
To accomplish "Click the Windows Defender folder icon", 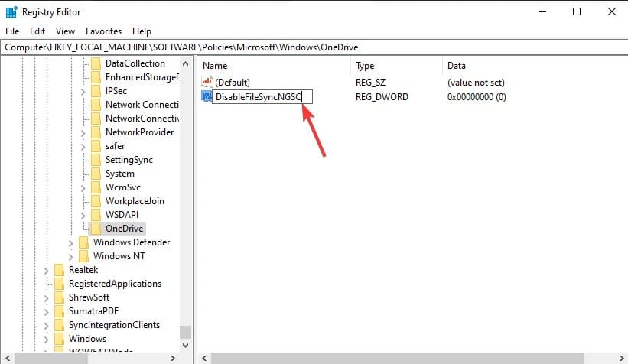I will tap(83, 242).
